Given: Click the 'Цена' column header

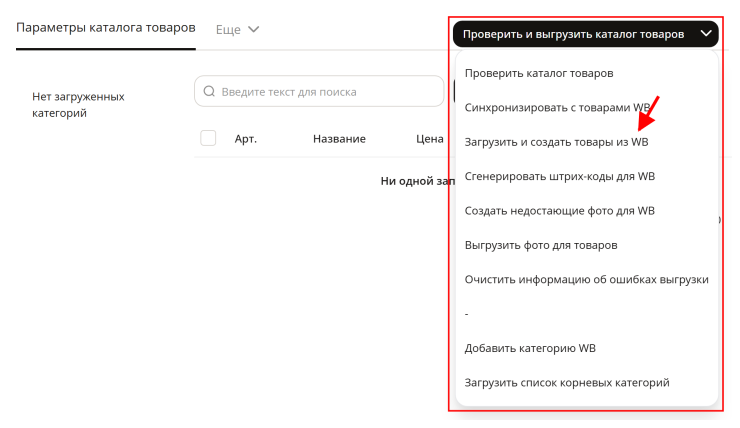Looking at the screenshot, I should click(x=429, y=139).
